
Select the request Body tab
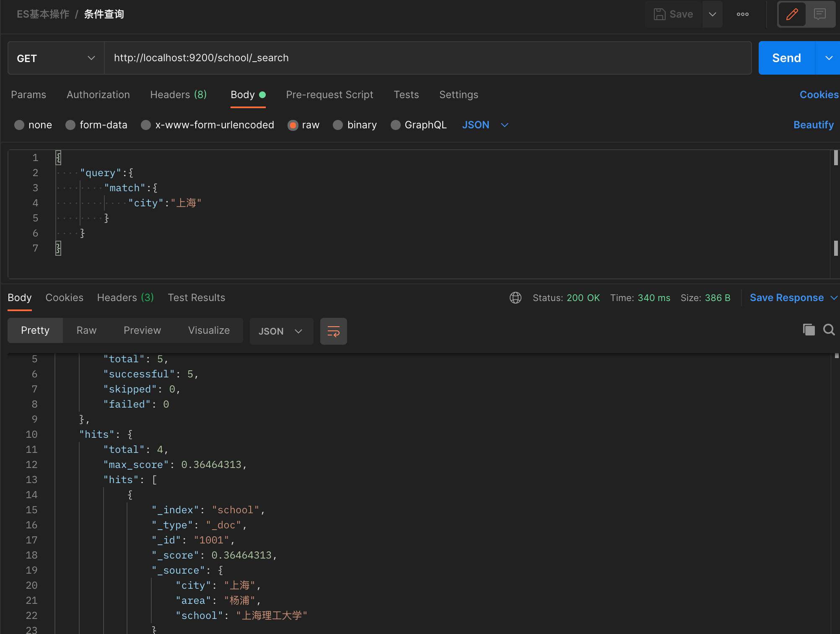pos(248,95)
